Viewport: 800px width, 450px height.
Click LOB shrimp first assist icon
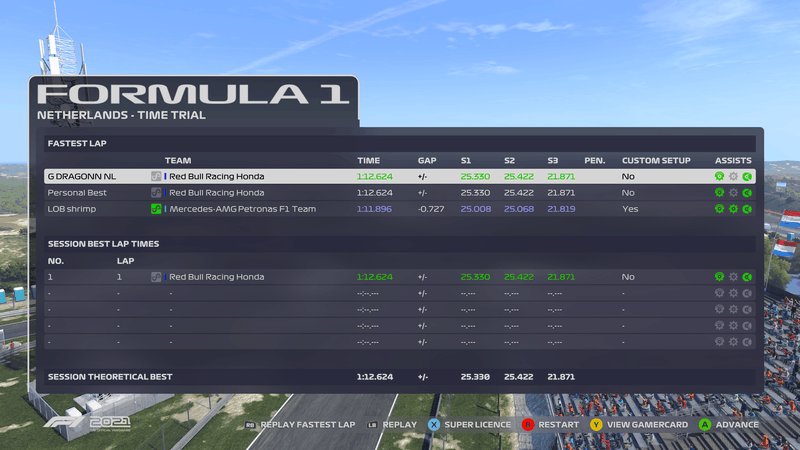(x=719, y=209)
